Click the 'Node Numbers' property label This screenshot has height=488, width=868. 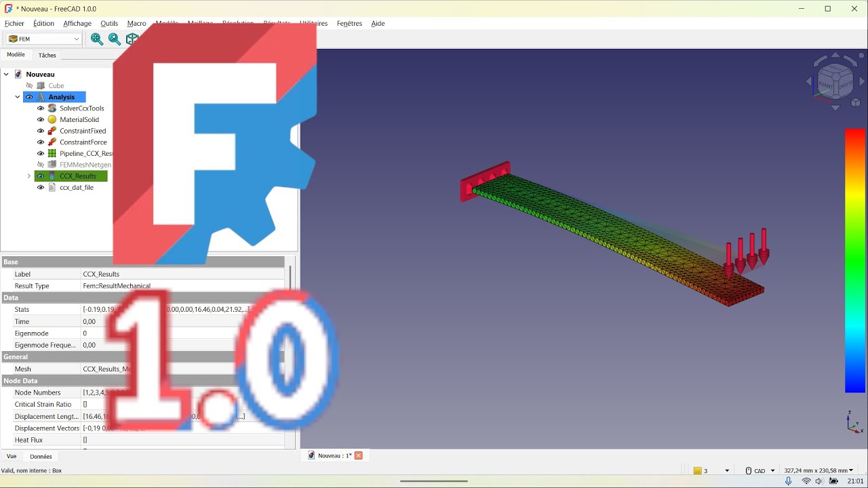pyautogui.click(x=37, y=392)
